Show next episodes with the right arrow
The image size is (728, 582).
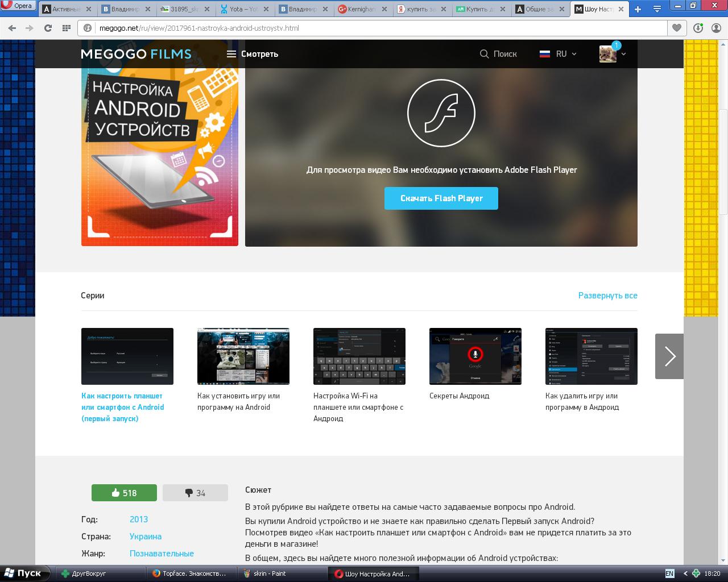tap(669, 356)
